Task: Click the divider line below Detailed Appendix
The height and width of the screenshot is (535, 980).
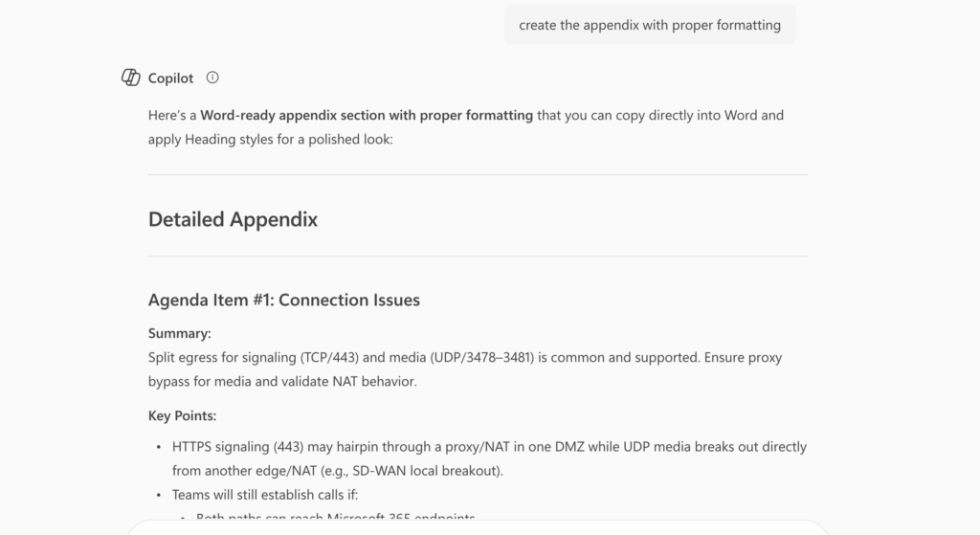Action: pos(477,256)
